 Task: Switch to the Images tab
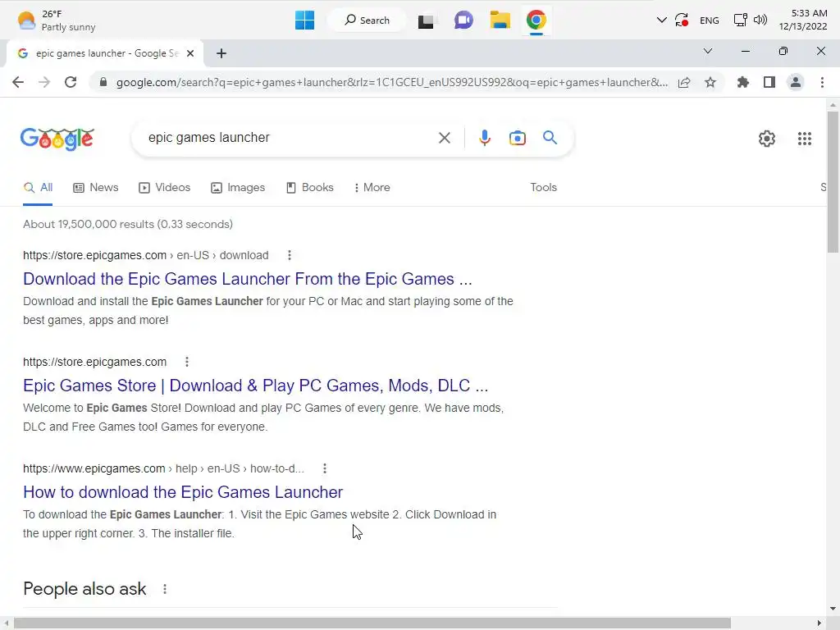point(238,188)
